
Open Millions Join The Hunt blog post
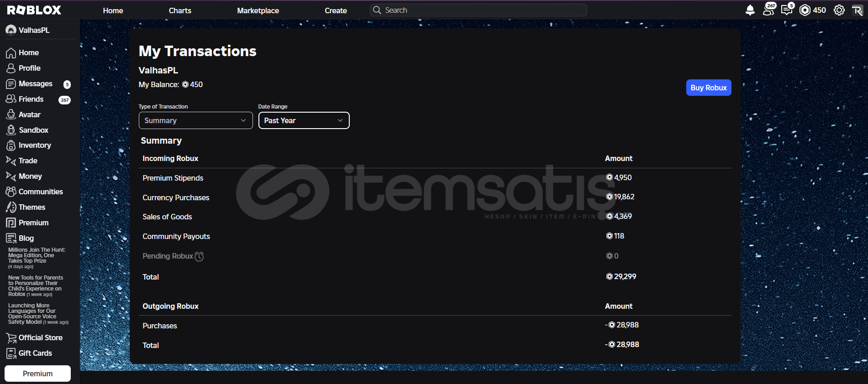point(37,258)
